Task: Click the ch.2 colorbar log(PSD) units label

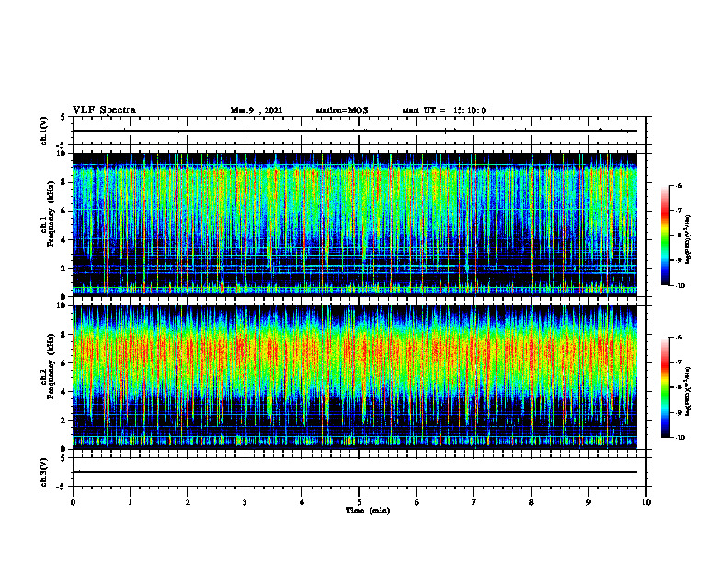Action: (688, 391)
